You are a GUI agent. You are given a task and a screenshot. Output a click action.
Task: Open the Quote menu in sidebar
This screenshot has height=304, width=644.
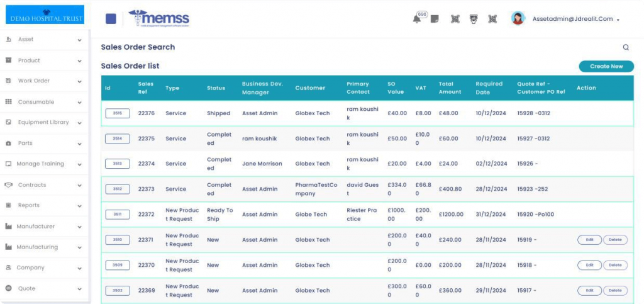coord(45,288)
